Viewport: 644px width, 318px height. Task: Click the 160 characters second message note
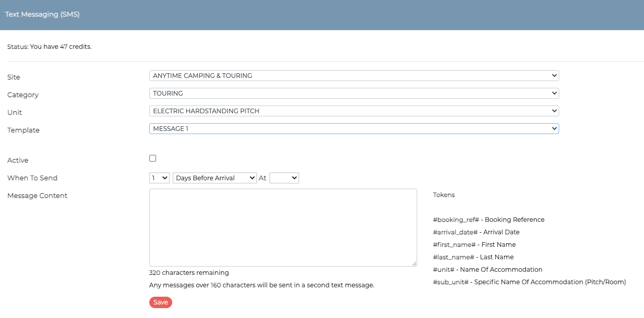pyautogui.click(x=262, y=285)
